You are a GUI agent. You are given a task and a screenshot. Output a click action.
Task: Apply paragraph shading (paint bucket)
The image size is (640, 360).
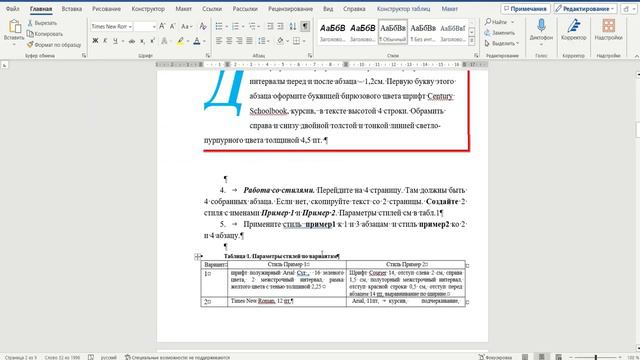(x=280, y=41)
